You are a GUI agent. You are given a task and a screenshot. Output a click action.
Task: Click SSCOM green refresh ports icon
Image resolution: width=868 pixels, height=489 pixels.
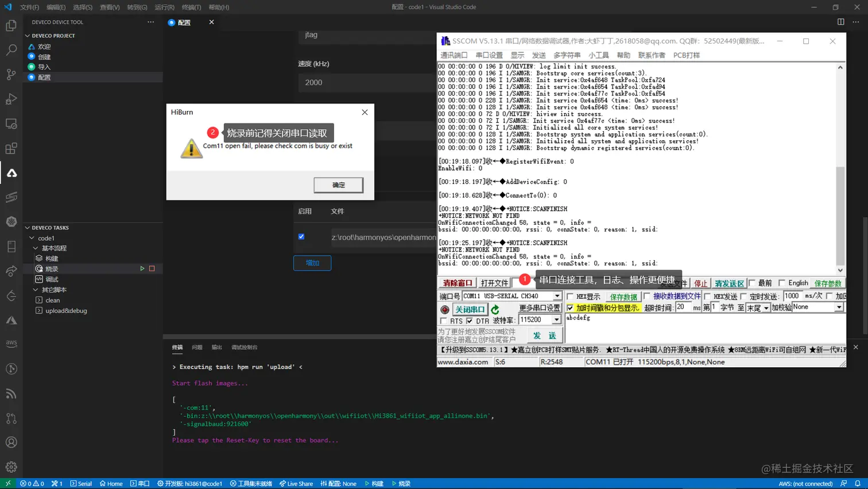495,309
